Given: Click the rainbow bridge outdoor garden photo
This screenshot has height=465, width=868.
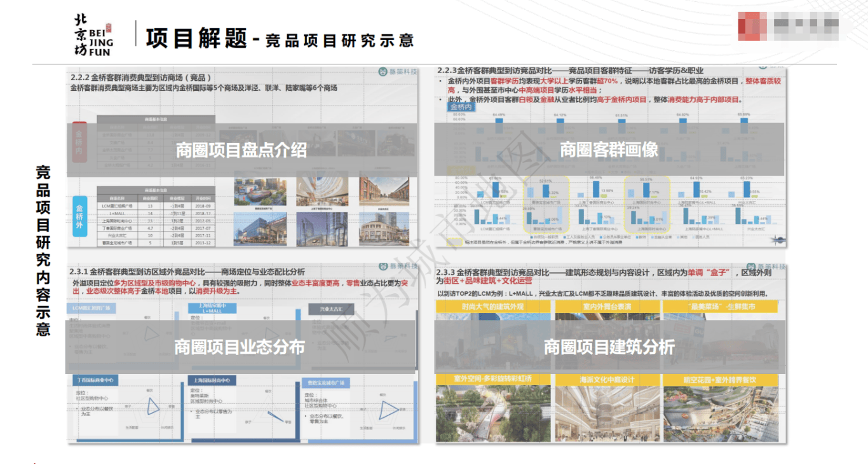Looking at the screenshot, I should pyautogui.click(x=493, y=413).
